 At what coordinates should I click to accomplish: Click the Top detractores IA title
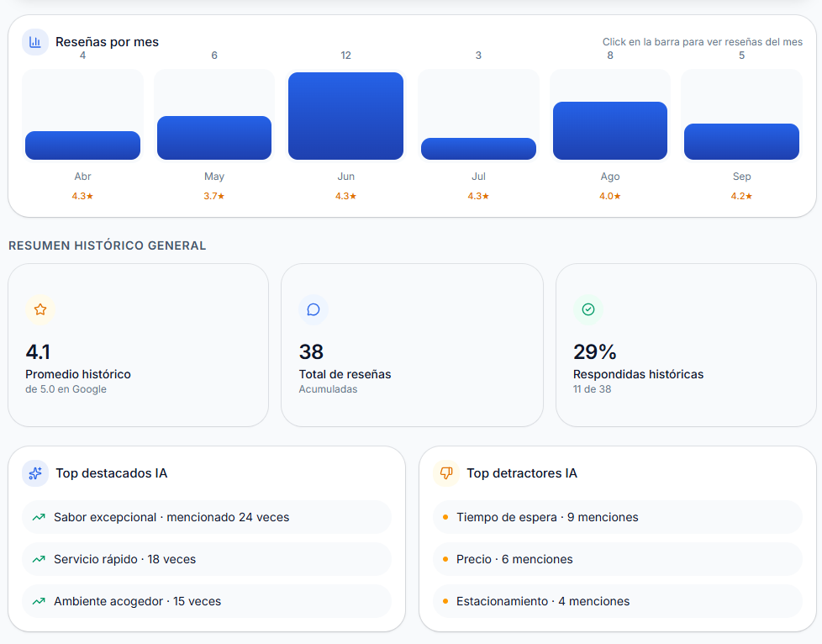pyautogui.click(x=522, y=473)
